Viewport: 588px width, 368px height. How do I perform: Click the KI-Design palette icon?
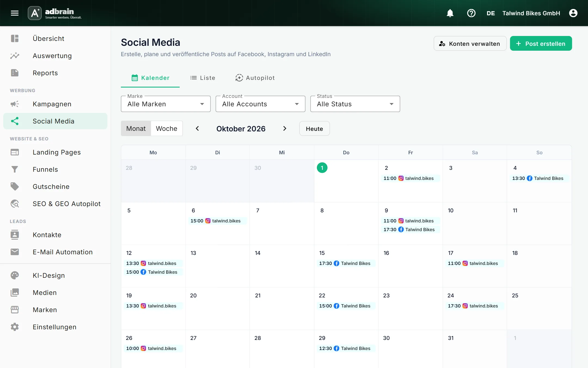15,275
